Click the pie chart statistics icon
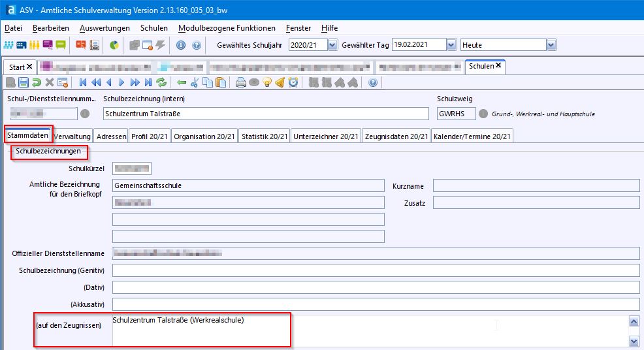 pos(114,45)
